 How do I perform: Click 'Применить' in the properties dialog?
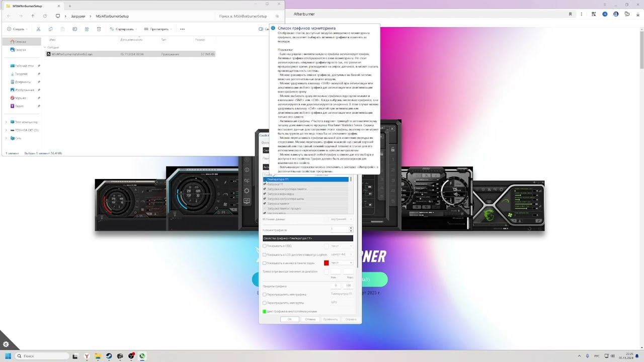point(331,319)
